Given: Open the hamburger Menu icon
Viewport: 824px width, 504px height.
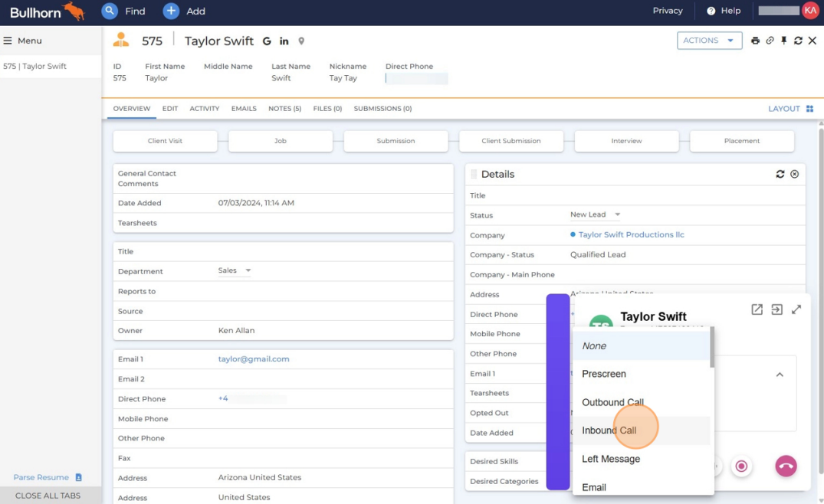Looking at the screenshot, I should [x=8, y=41].
